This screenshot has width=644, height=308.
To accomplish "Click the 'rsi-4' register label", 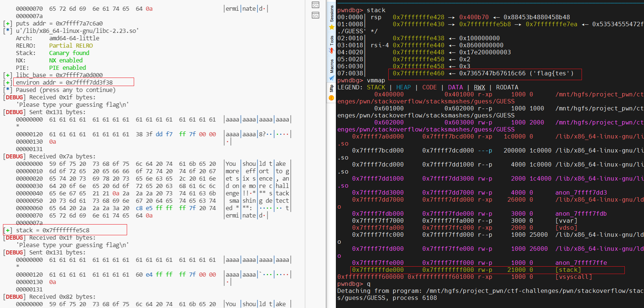I will click(x=380, y=45).
